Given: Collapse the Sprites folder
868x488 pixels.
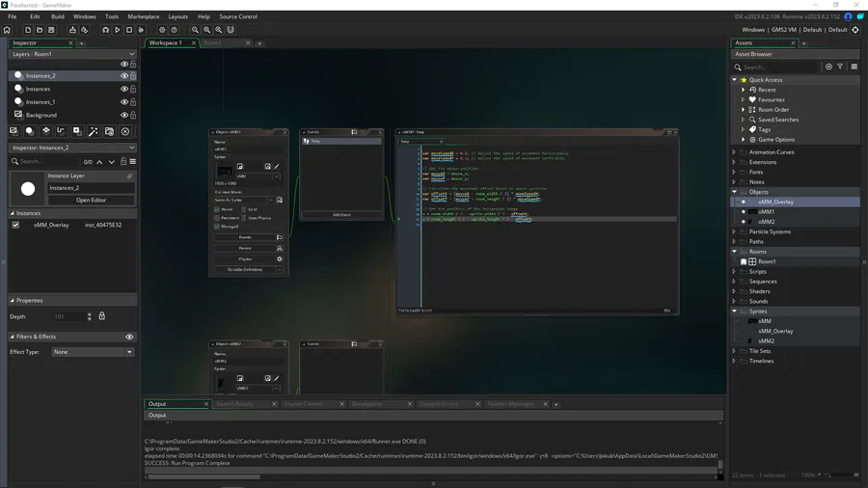Looking at the screenshot, I should (735, 311).
